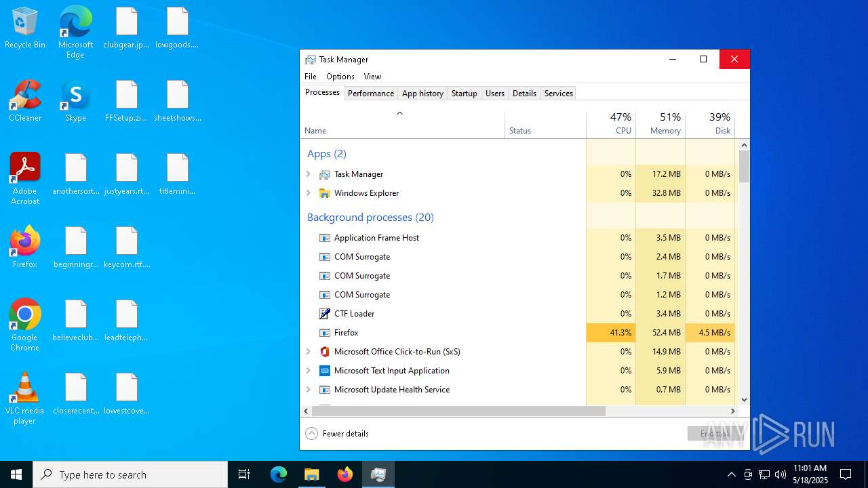
Task: Open the Recycle Bin desktop icon
Action: [x=25, y=28]
